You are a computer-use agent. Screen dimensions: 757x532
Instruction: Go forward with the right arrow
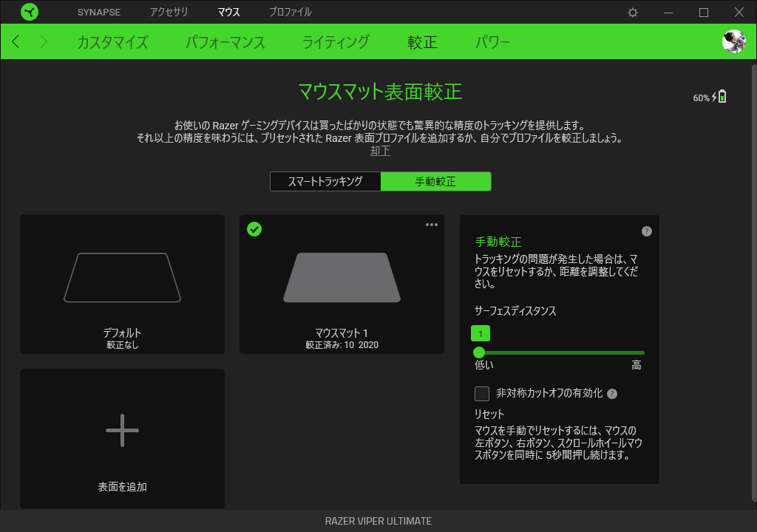click(x=44, y=41)
